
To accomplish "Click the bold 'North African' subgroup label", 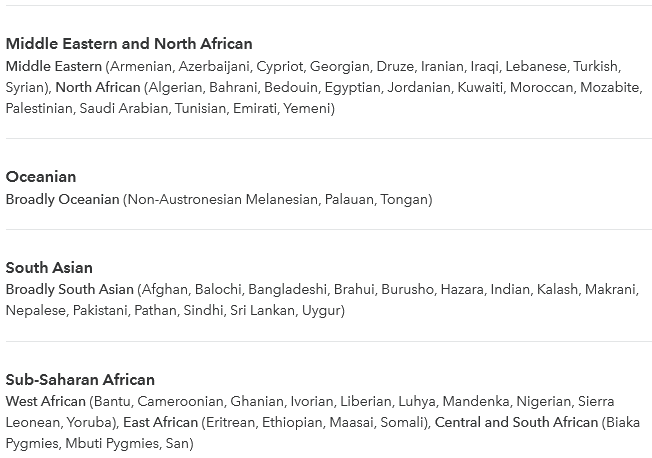I will pyautogui.click(x=98, y=87).
